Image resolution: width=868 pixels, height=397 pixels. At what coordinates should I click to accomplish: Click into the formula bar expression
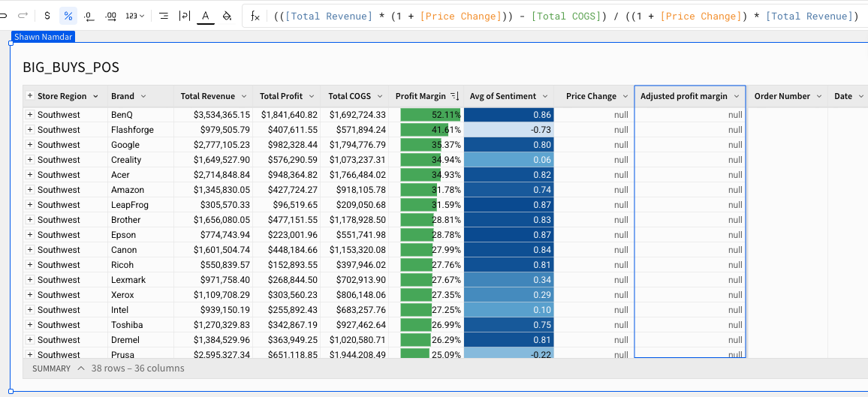pyautogui.click(x=566, y=16)
